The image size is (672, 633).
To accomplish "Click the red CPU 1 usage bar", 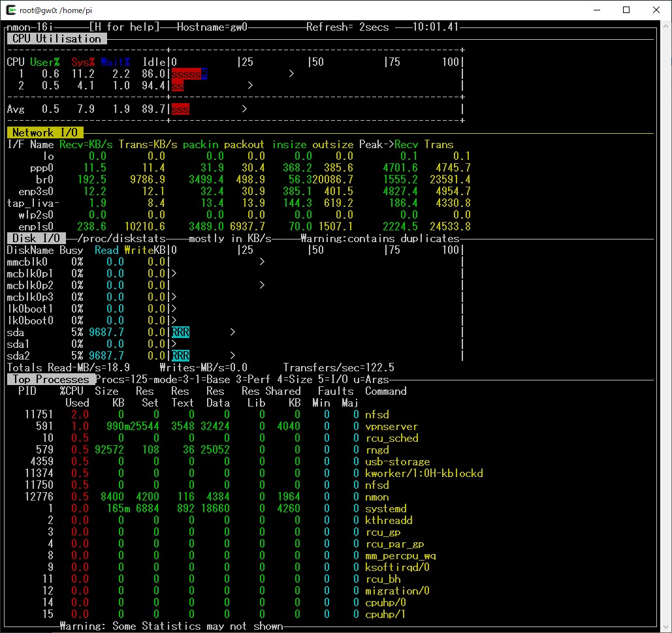I will [186, 74].
